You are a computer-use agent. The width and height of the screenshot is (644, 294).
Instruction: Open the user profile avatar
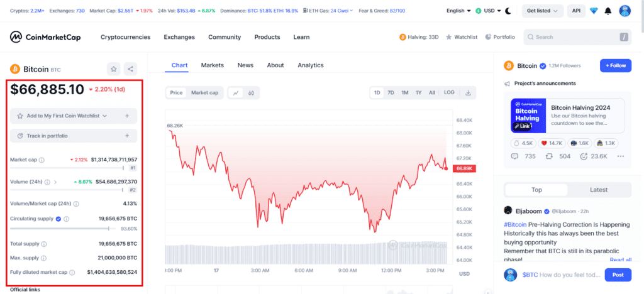[x=625, y=11]
